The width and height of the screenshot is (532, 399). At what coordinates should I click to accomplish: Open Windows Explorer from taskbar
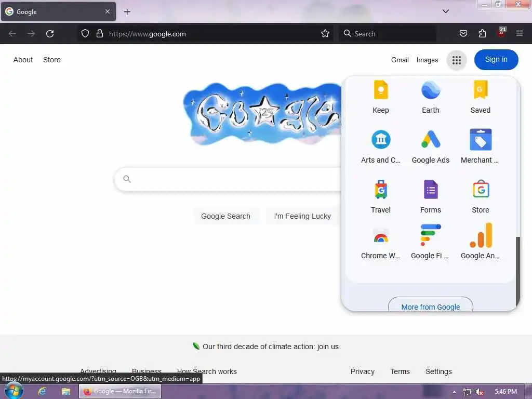pos(66,392)
